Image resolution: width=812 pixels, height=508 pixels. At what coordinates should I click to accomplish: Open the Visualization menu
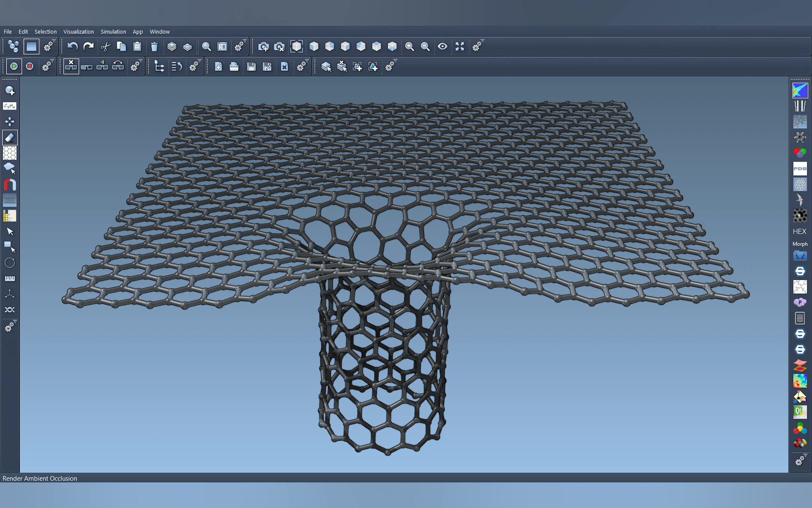79,32
